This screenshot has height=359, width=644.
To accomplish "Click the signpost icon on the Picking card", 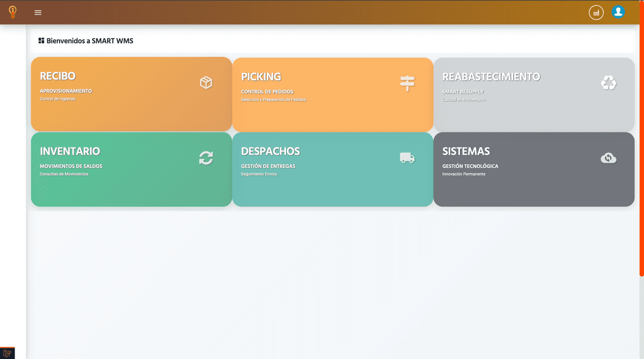I will tap(407, 83).
